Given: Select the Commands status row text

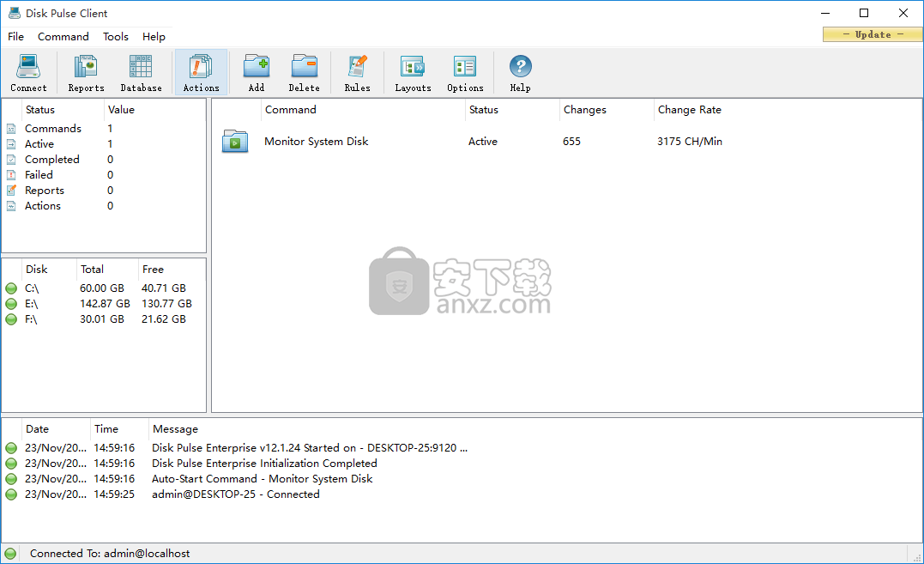Looking at the screenshot, I should (53, 129).
